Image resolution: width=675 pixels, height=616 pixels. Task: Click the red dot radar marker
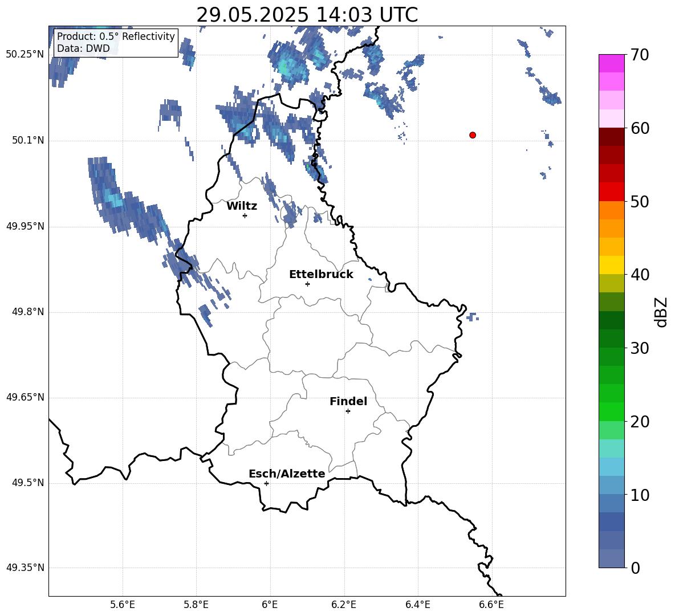point(473,135)
